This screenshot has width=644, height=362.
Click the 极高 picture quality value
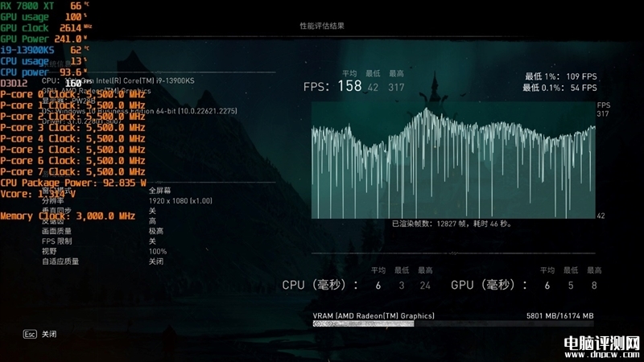click(x=156, y=231)
